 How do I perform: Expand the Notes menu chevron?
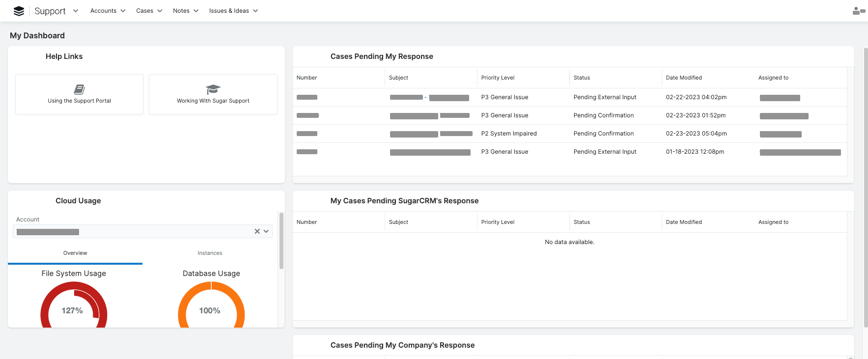point(196,11)
